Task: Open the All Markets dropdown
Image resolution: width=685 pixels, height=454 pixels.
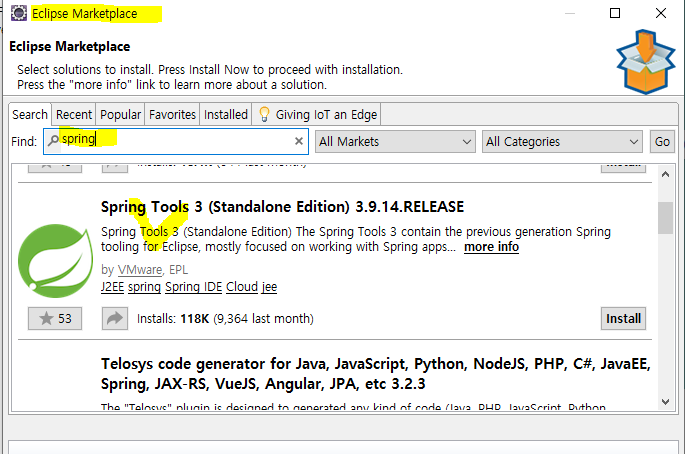Action: click(395, 142)
